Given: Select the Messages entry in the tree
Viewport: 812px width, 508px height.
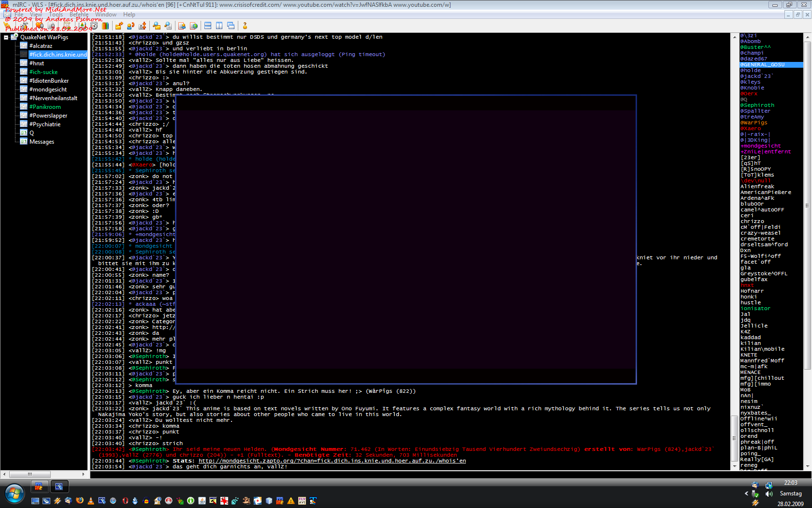Looking at the screenshot, I should point(42,142).
